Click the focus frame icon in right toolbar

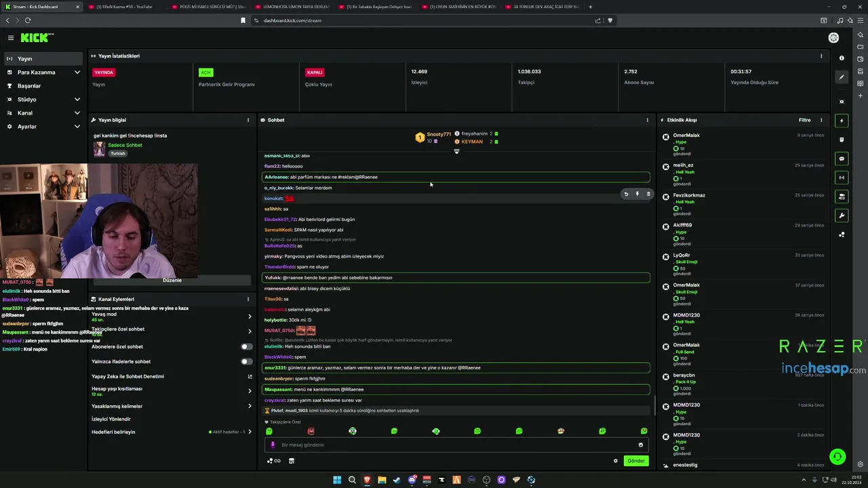click(842, 102)
